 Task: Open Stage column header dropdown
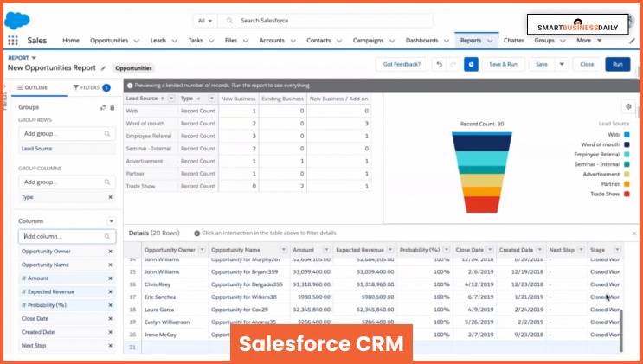pos(617,250)
